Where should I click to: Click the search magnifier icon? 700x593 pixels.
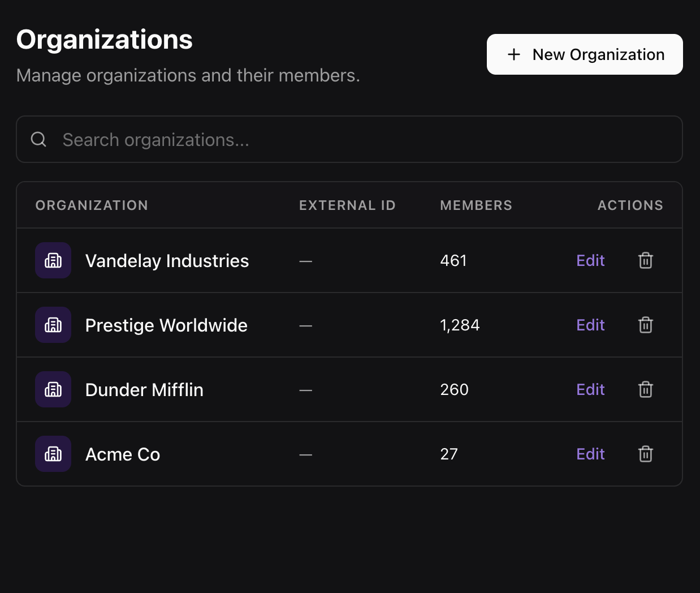point(38,139)
